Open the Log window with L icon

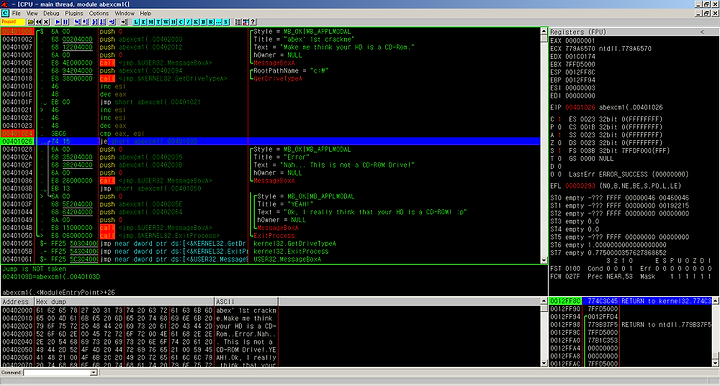136,22
